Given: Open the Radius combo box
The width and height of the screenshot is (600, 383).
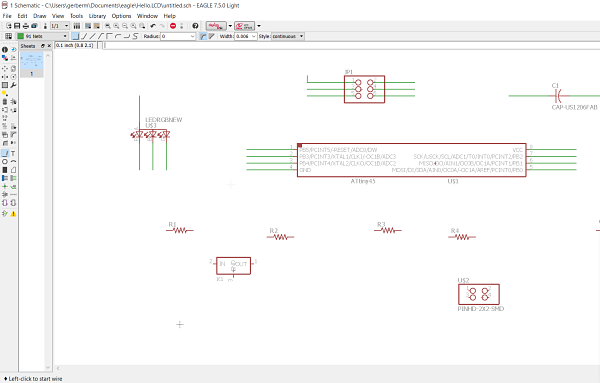Looking at the screenshot, I should point(178,36).
